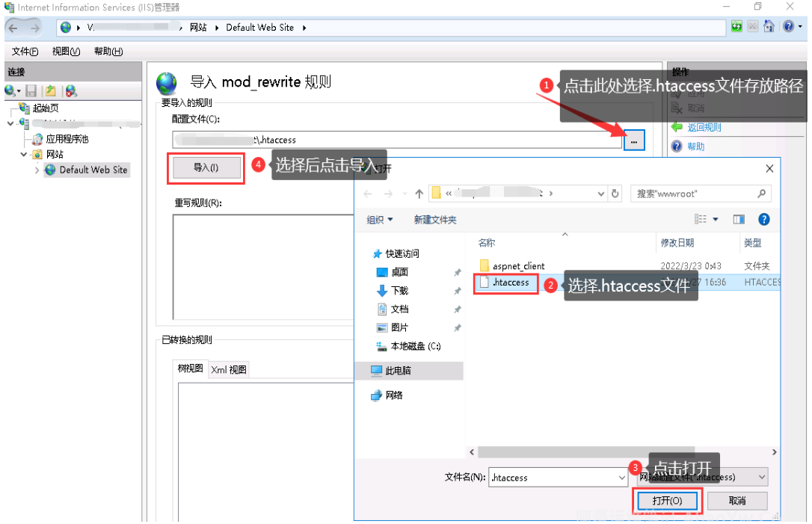
Task: Open the 组织 dropdown menu
Action: click(x=380, y=220)
